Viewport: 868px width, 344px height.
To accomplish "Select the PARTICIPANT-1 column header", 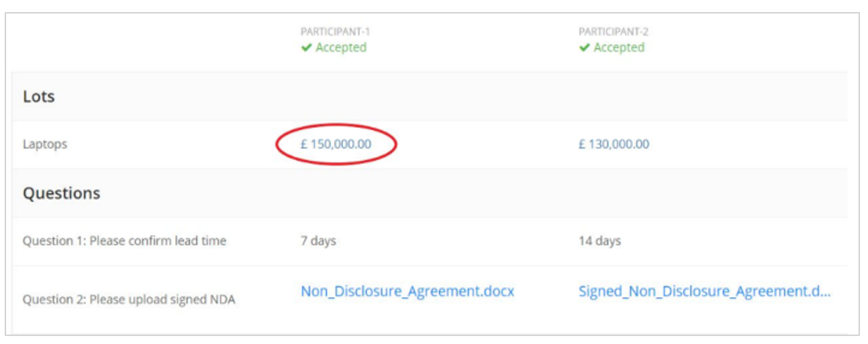I will point(335,32).
